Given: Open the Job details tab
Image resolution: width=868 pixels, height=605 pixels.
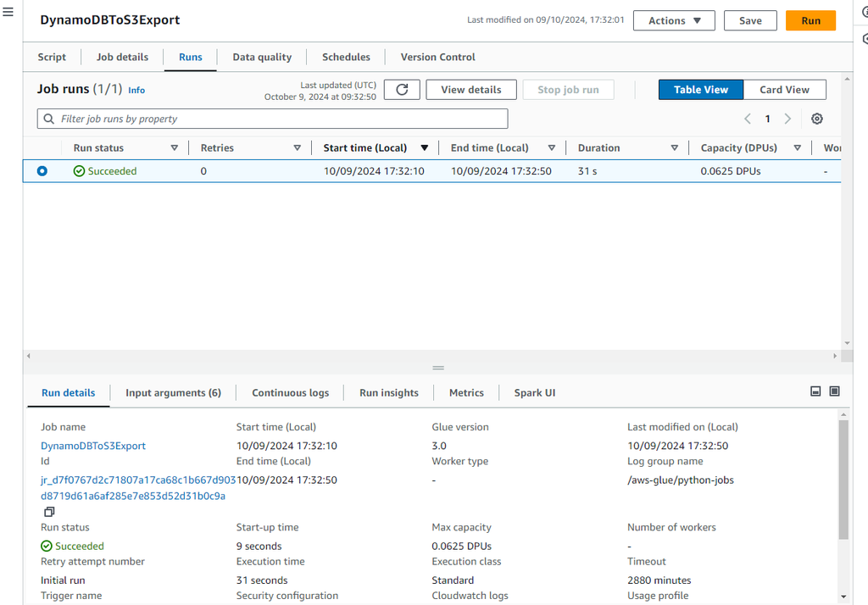Looking at the screenshot, I should tap(122, 57).
